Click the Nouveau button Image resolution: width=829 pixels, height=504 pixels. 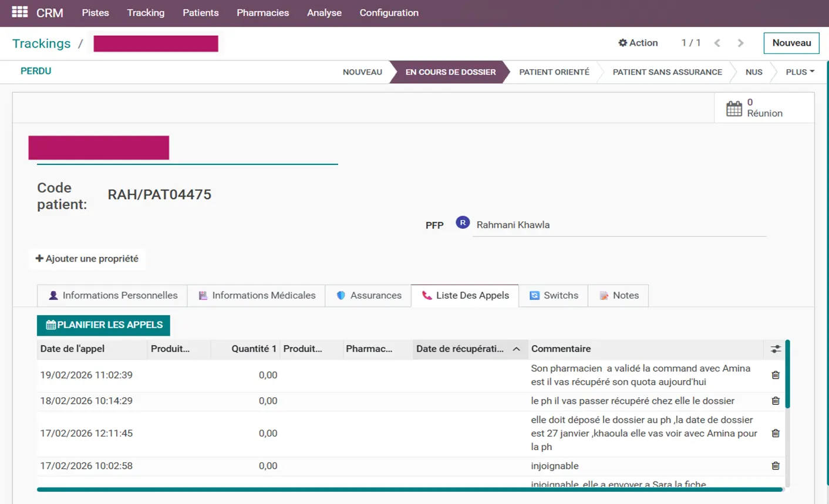tap(791, 43)
